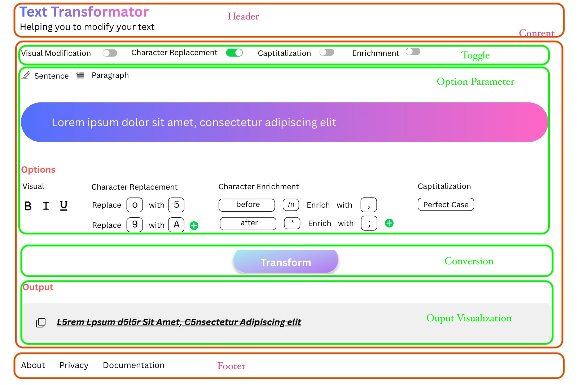Switch on the Enrichmnent toggle

pyautogui.click(x=413, y=52)
